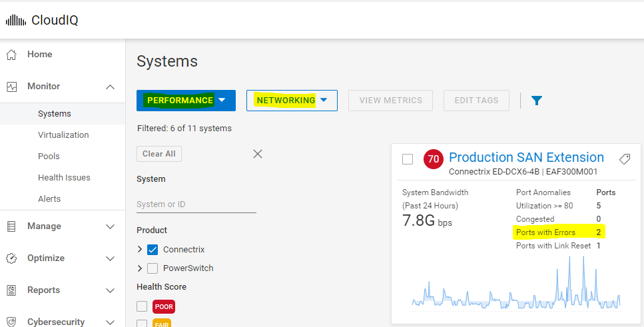Select the Production SAN Extension checkbox
The width and height of the screenshot is (644, 327).
pos(408,159)
